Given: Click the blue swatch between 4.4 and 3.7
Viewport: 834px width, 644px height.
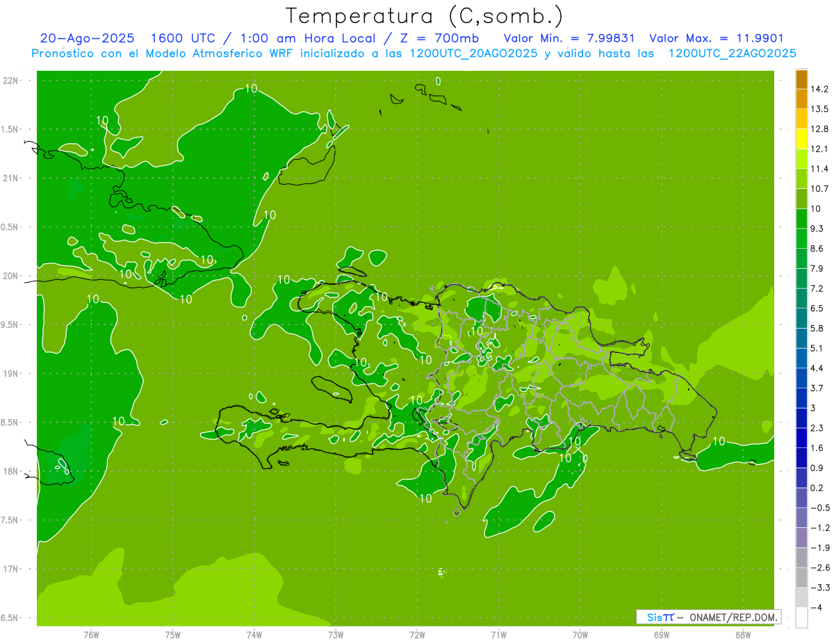Looking at the screenshot, I should (801, 378).
